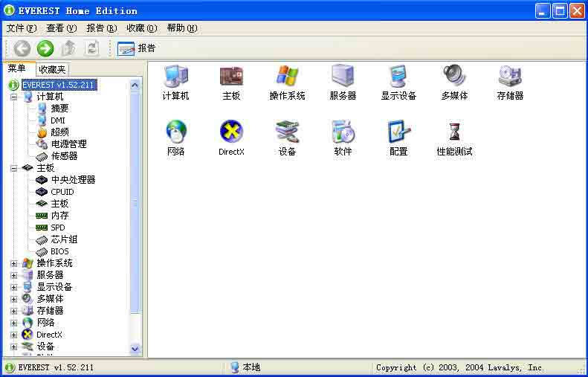
Task: Open the 主板 motherboard icon in the right pane
Action: 231,83
